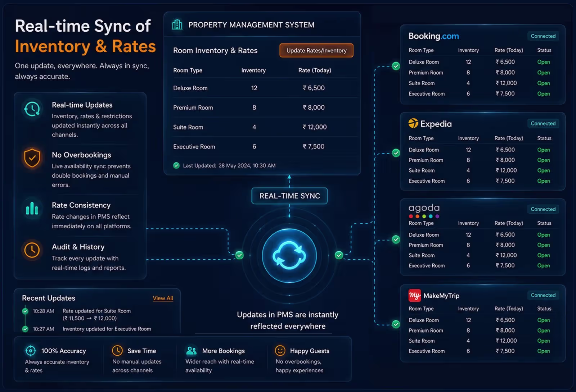Open the View All recent updates link

(x=163, y=298)
